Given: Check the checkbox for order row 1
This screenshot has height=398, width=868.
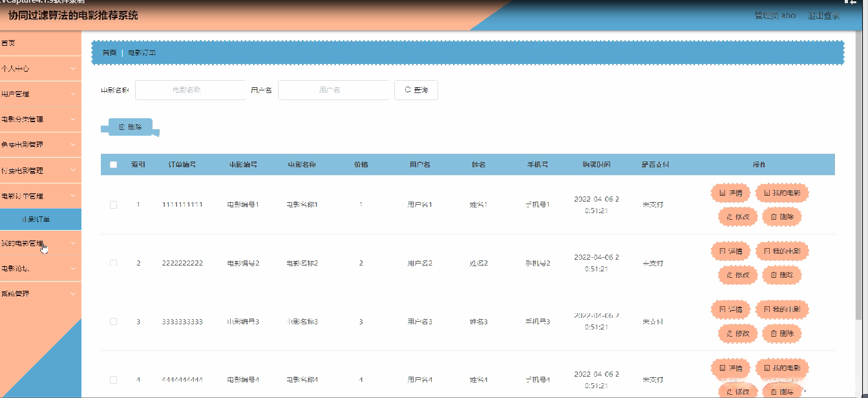Looking at the screenshot, I should 113,205.
